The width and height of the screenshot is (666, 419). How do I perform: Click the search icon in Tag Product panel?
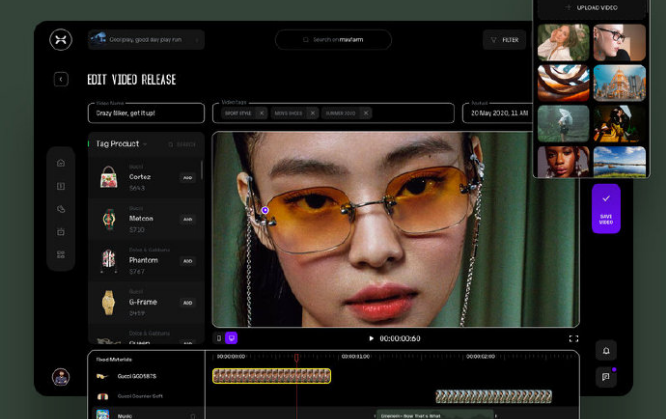171,144
